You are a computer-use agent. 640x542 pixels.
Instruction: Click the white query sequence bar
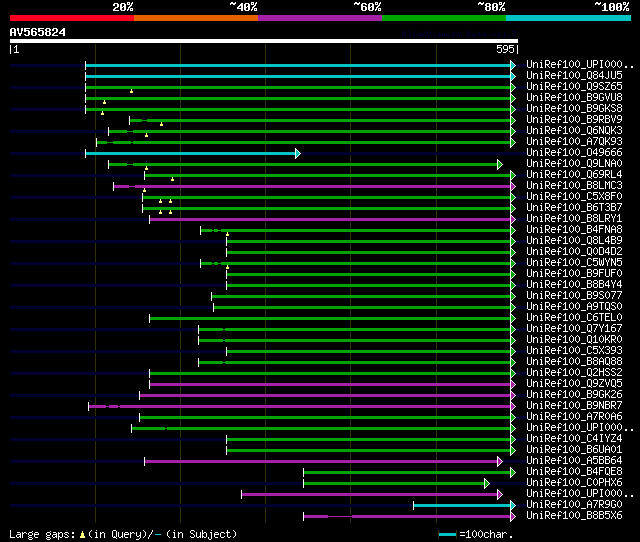click(x=264, y=41)
